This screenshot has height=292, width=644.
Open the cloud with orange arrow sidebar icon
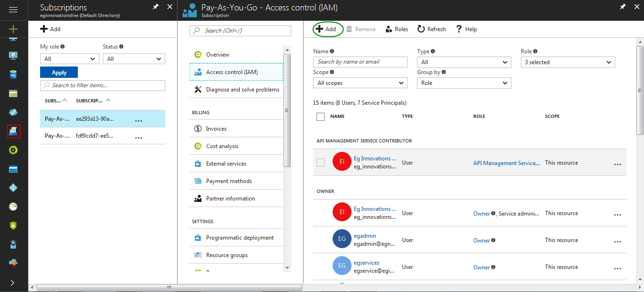click(13, 263)
